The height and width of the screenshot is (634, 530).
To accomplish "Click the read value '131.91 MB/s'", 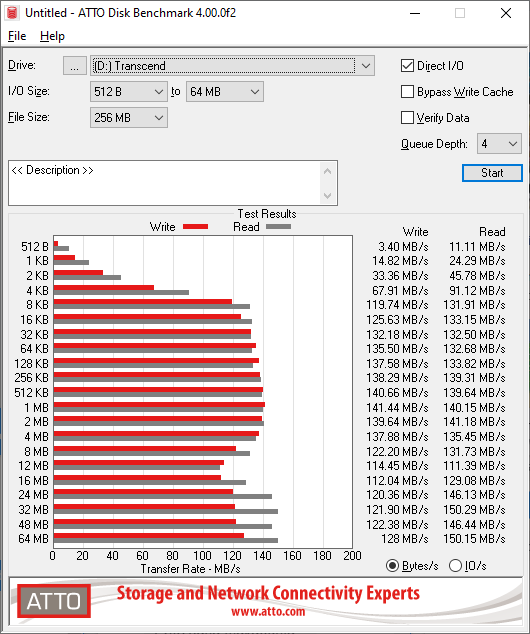I will (474, 305).
